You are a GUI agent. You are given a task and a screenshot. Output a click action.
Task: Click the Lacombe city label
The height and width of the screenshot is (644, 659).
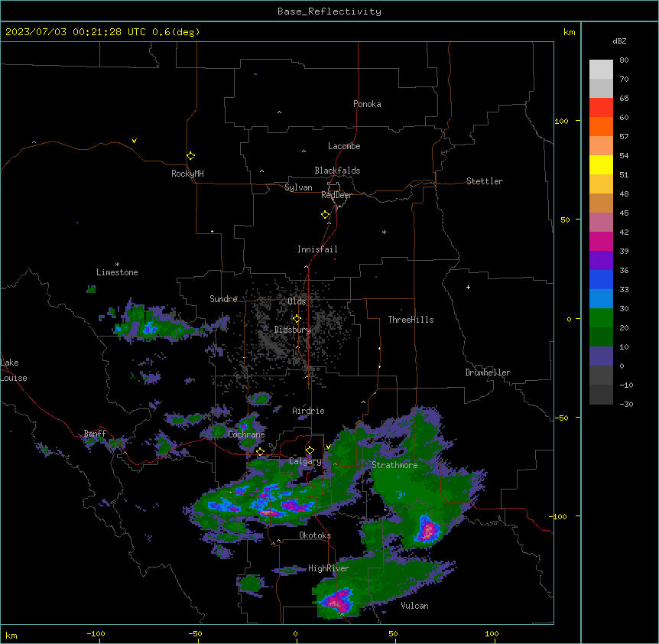coord(344,146)
